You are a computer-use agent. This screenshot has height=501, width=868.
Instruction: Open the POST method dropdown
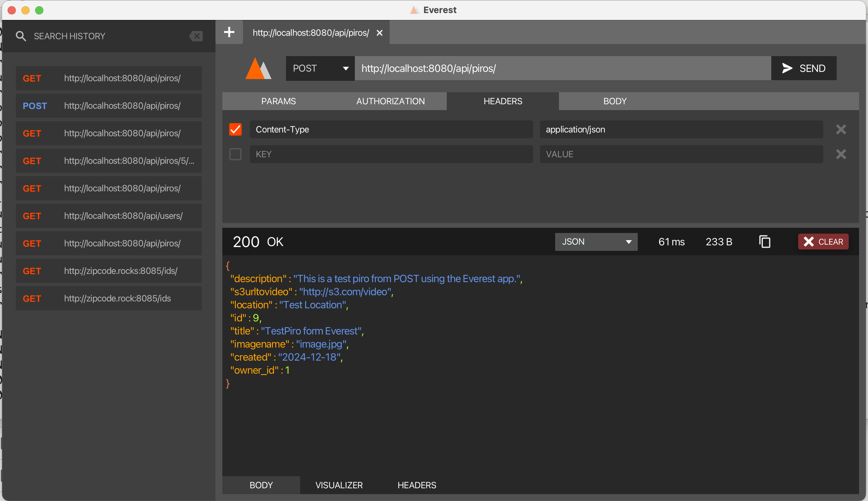pos(320,68)
